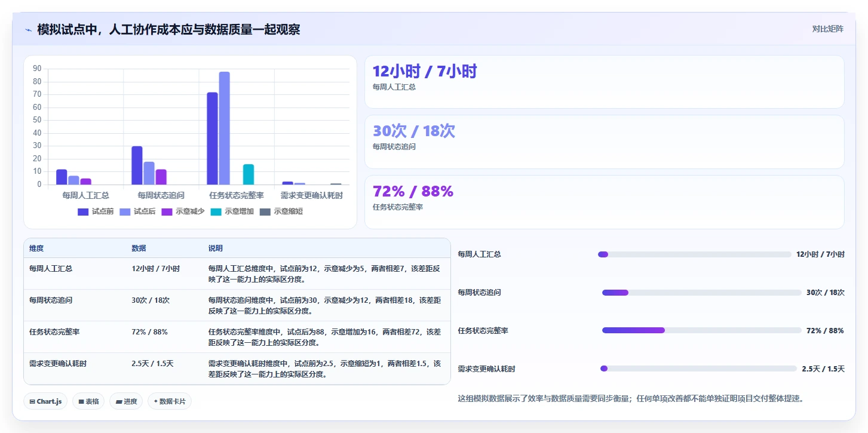This screenshot has width=868, height=433.
Task: Click the 需求变更确认耗时 progress bar
Action: click(698, 368)
